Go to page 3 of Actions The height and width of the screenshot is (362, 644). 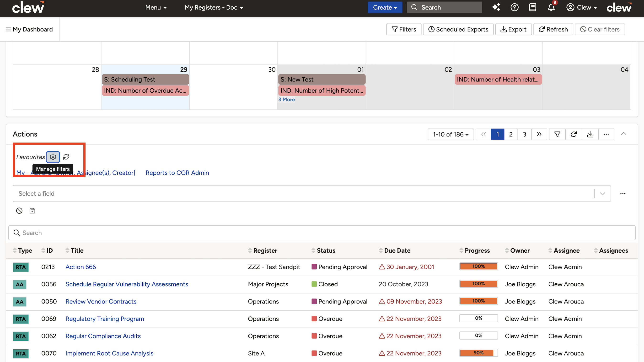click(525, 134)
